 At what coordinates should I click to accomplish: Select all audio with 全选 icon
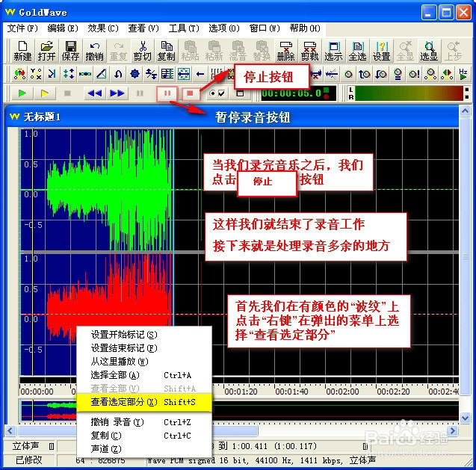click(x=357, y=51)
